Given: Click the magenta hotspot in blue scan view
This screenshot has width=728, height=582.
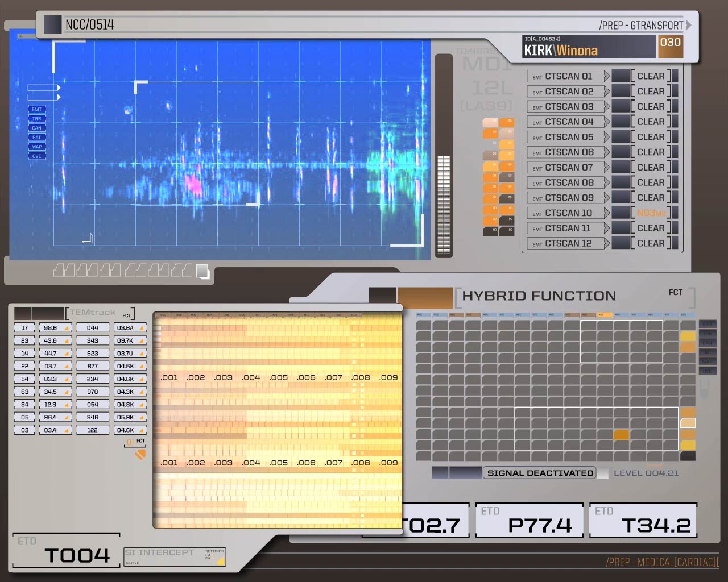Looking at the screenshot, I should coord(193,185).
